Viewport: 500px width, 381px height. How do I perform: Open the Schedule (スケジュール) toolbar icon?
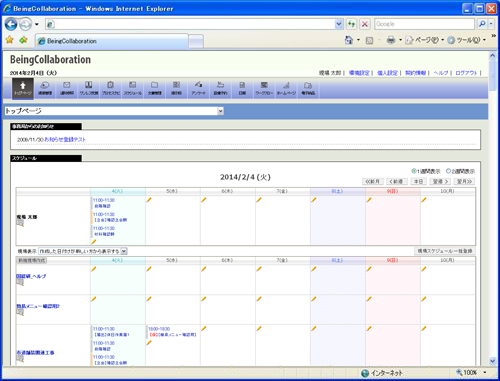click(x=133, y=88)
